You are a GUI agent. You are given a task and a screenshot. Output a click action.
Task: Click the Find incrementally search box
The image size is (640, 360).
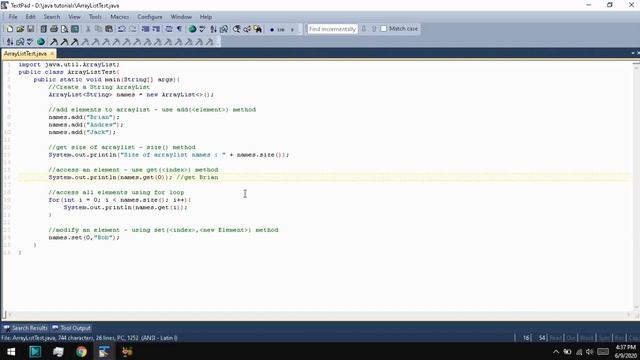coord(332,29)
